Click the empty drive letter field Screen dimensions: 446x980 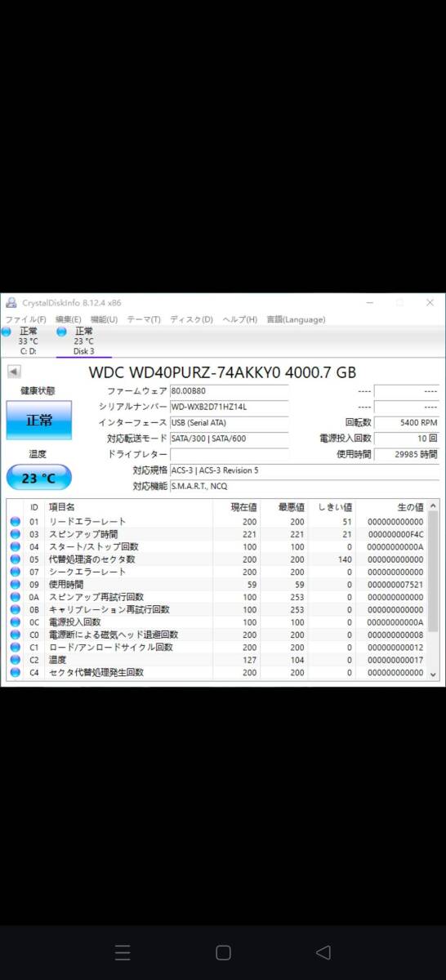tap(230, 454)
